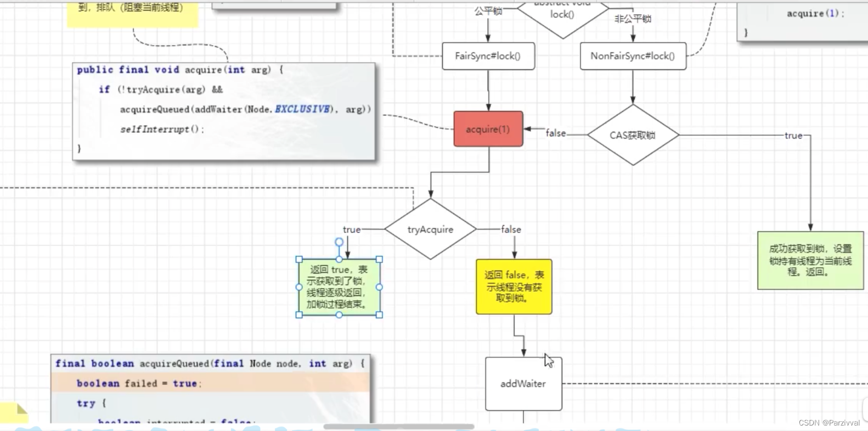Click the acquire(int arg) code snippet image
The image size is (868, 431).
[x=224, y=111]
